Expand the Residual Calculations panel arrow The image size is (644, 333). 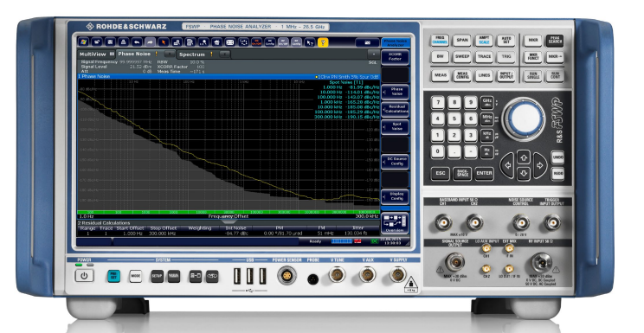tap(229, 221)
